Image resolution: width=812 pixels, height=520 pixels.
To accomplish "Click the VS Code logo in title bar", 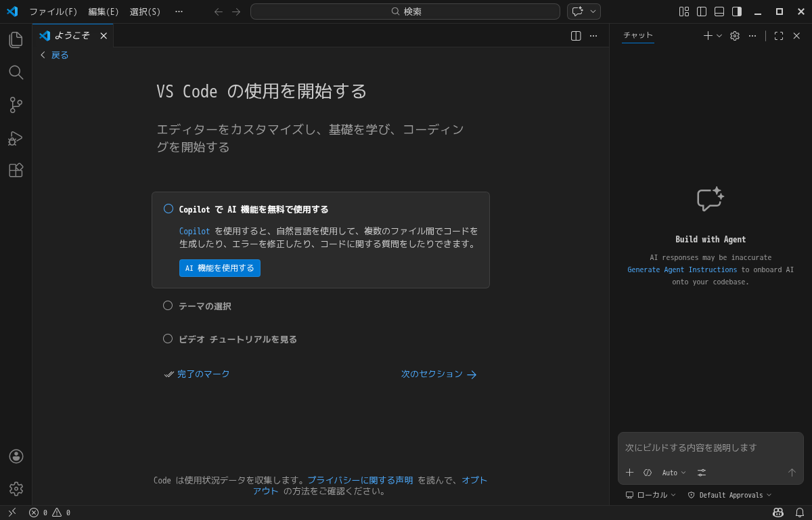I will pos(12,12).
